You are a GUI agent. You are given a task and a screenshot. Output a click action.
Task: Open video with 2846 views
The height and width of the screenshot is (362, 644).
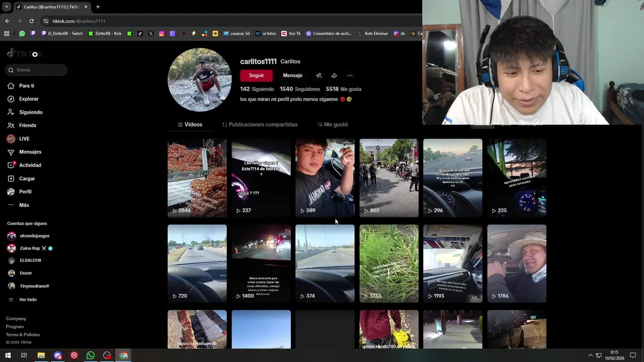[197, 178]
